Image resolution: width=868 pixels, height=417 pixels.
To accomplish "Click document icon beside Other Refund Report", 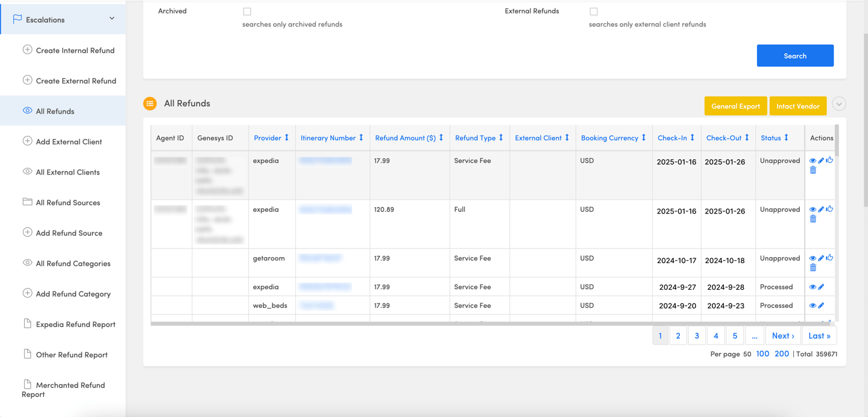I will pos(27,354).
